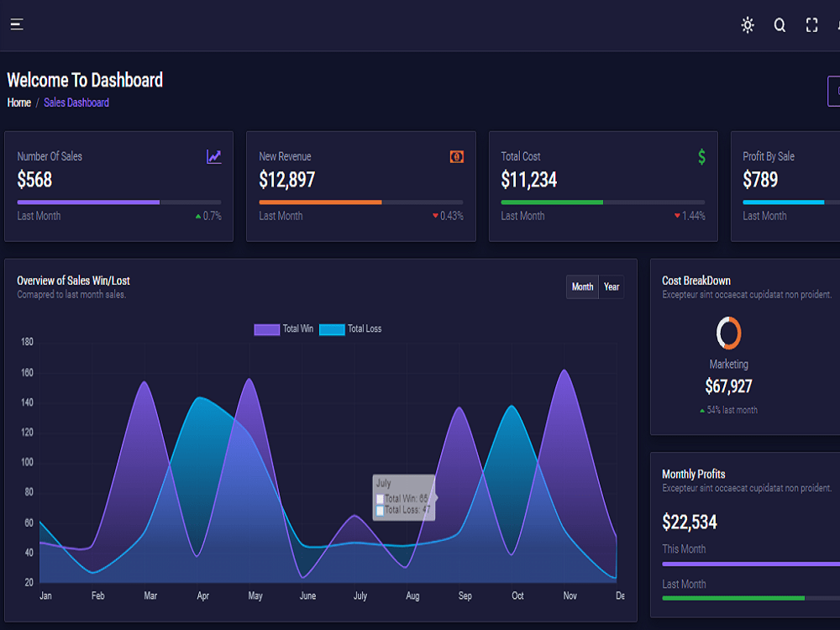Switch chart to Year view
Viewport: 840px width, 630px height.
[612, 286]
